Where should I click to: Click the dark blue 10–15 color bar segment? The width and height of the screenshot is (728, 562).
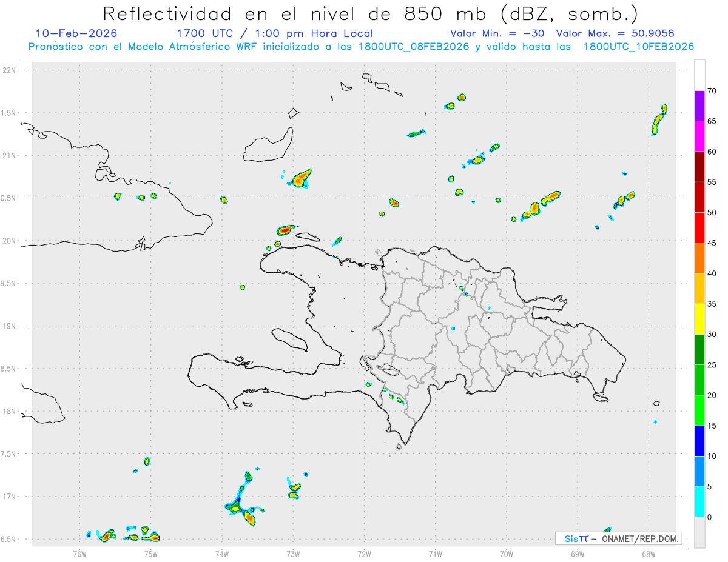699,441
